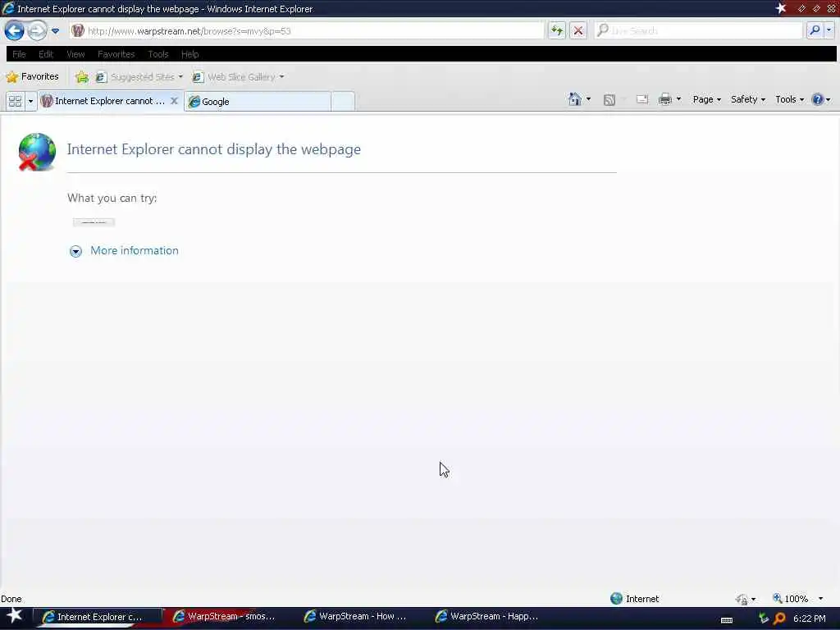Click the Read Mail icon
Viewport: 840px width, 630px height.
[642, 99]
